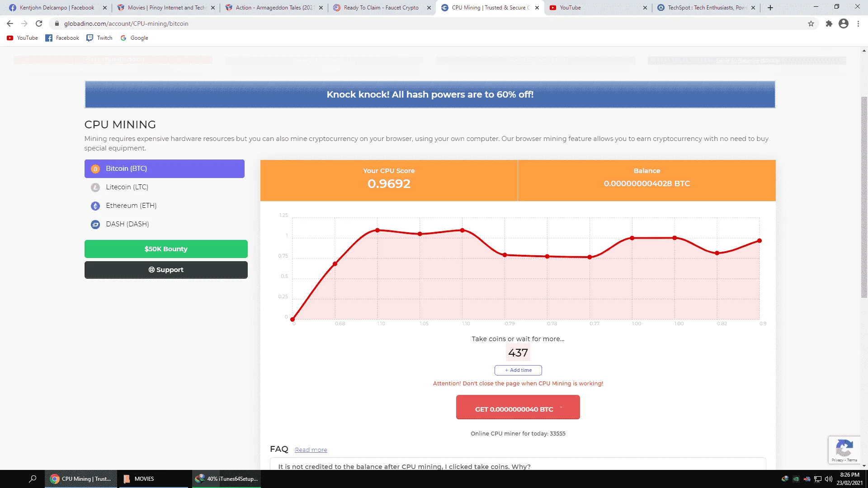Click the volume speaker tray icon
The width and height of the screenshot is (868, 488).
pyautogui.click(x=829, y=479)
